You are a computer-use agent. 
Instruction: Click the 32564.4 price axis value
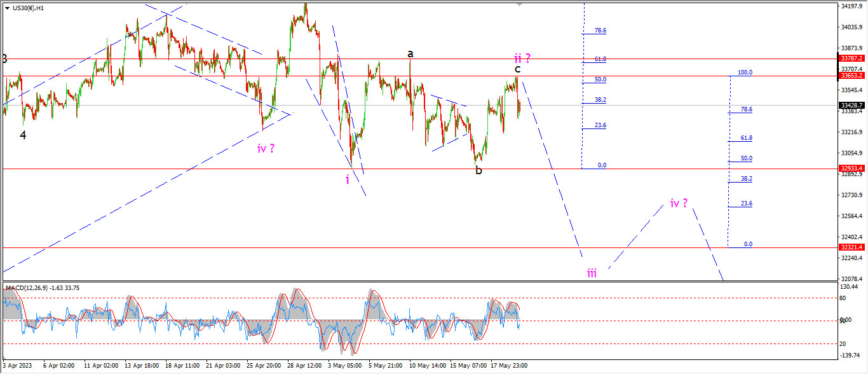click(850, 216)
